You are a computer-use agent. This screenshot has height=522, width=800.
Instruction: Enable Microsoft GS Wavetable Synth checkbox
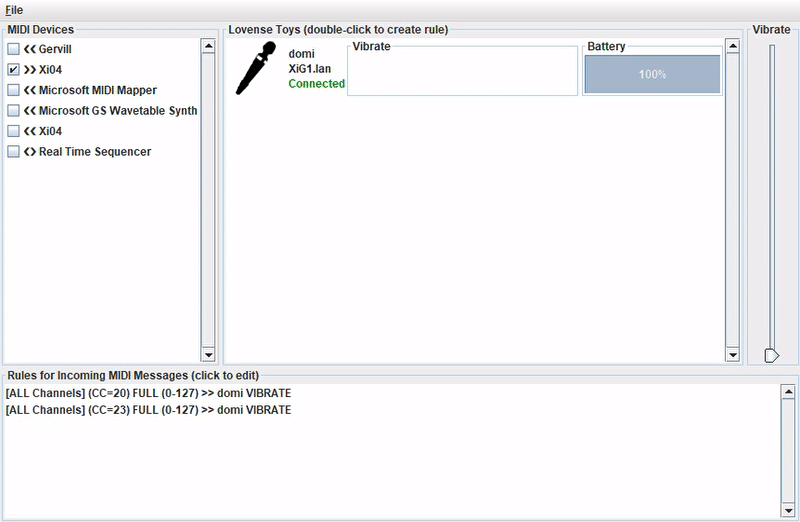[13, 110]
